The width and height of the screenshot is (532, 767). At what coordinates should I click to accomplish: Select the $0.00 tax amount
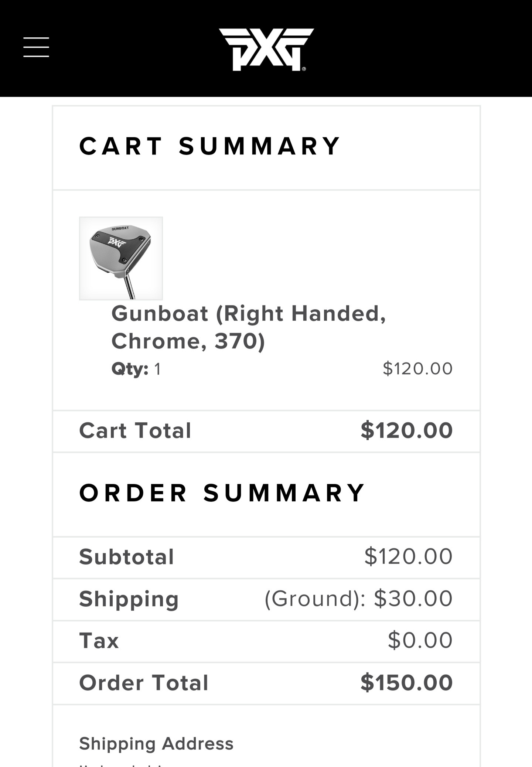(x=420, y=641)
